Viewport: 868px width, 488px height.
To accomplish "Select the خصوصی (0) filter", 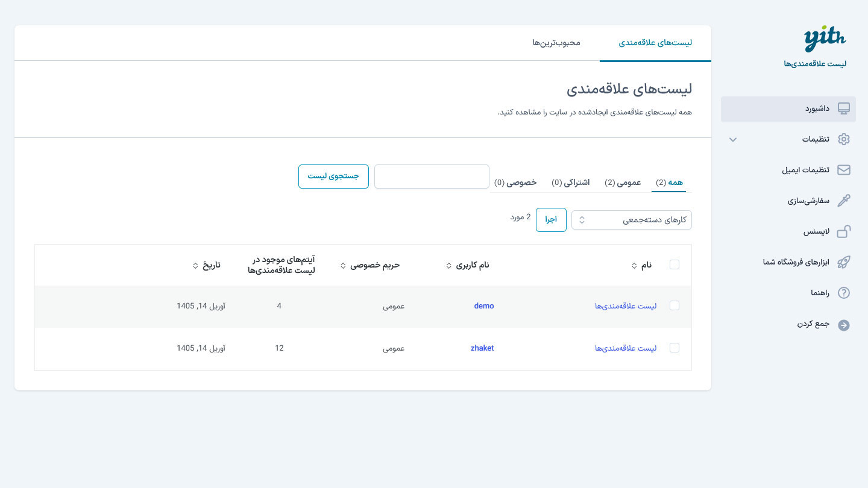I will coord(515,183).
